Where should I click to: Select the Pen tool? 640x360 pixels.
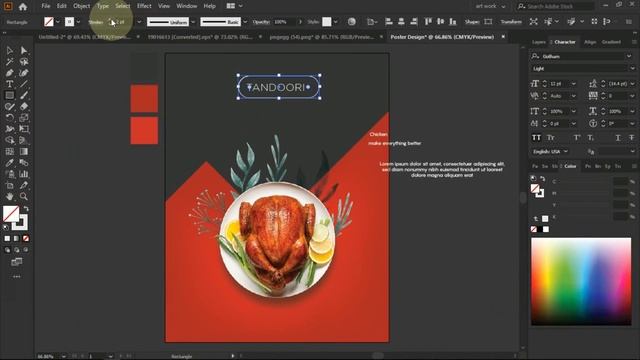click(9, 73)
